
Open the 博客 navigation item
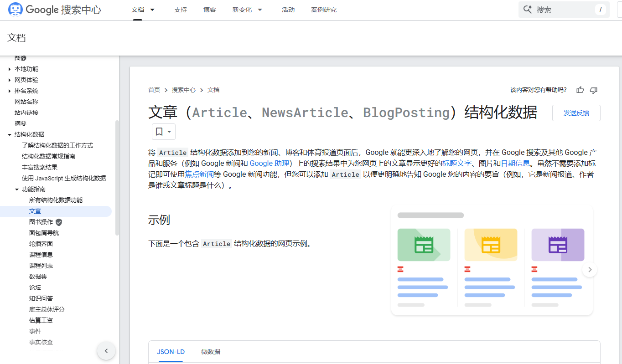coord(210,10)
